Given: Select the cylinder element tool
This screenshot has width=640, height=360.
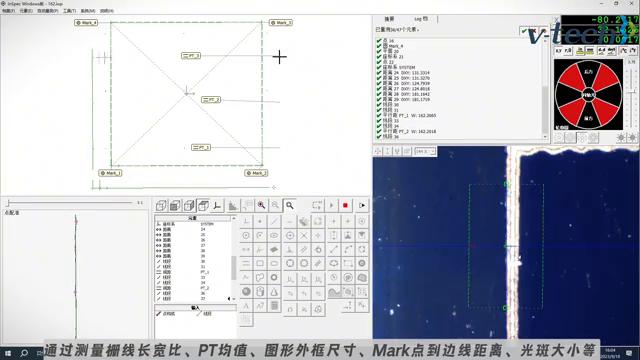Looking at the screenshot, I should pyautogui.click(x=260, y=291).
